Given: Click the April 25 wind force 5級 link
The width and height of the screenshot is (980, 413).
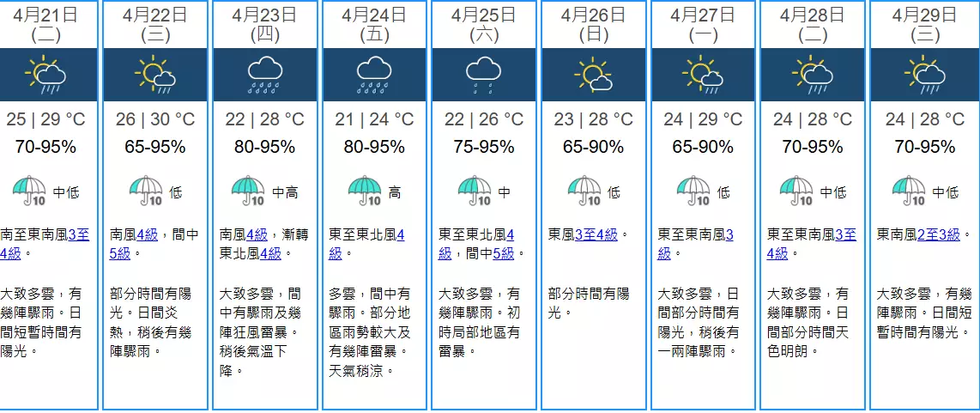Looking at the screenshot, I should tap(504, 253).
